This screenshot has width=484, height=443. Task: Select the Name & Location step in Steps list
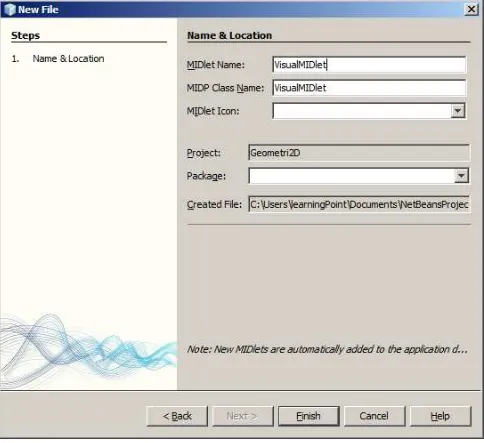[68, 59]
